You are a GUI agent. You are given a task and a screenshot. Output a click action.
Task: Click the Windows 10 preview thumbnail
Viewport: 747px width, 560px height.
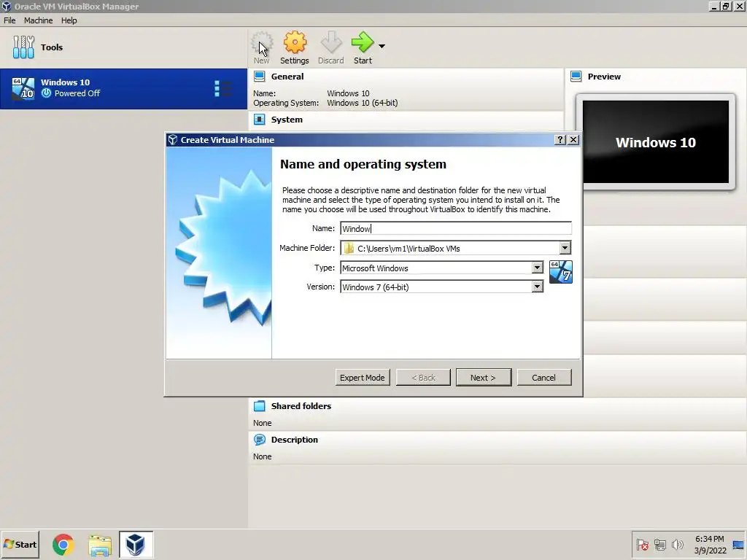tap(656, 141)
